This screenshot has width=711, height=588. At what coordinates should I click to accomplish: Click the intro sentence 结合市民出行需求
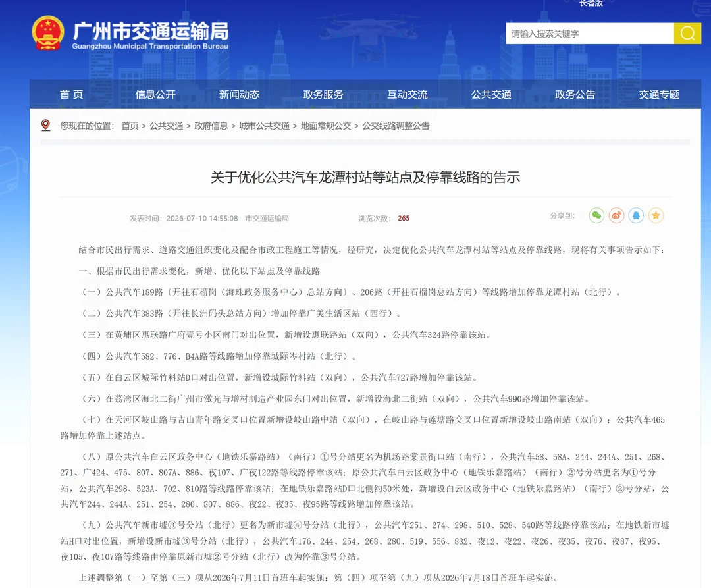coord(372,250)
